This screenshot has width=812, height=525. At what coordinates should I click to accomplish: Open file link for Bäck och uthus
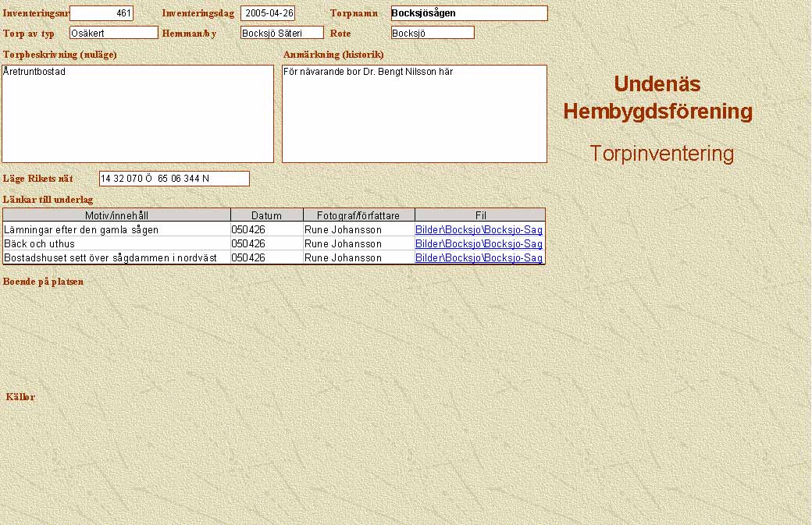479,244
